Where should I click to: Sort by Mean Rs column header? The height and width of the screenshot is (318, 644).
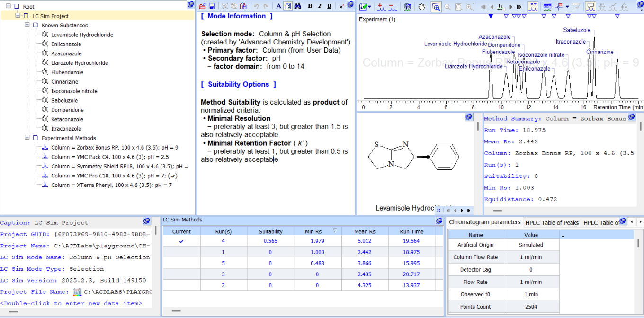pos(365,231)
